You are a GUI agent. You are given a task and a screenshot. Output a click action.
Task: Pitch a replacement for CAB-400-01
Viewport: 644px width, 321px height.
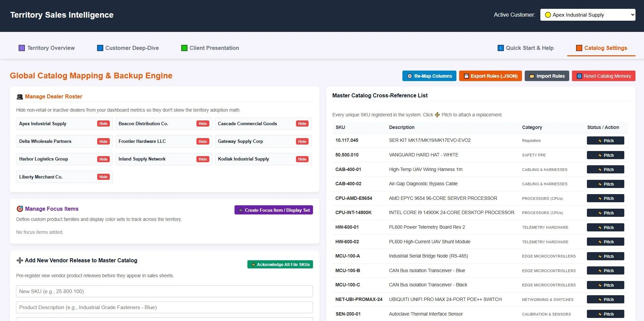(605, 169)
